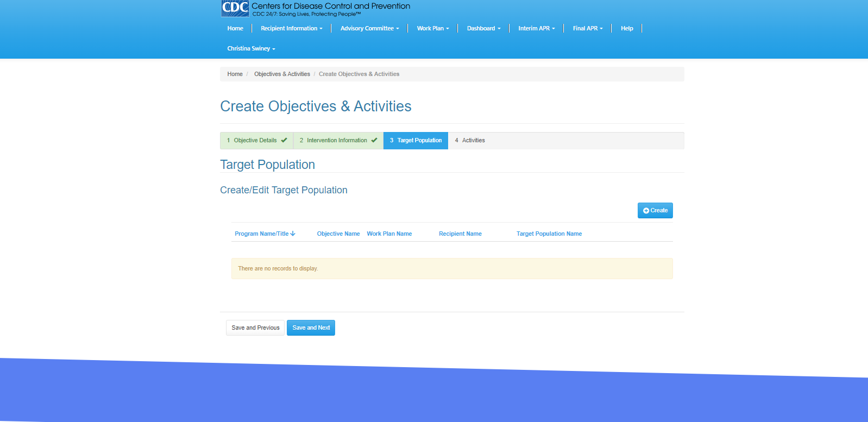Sort by Target Population Name column
The width and height of the screenshot is (868, 422).
(x=549, y=234)
